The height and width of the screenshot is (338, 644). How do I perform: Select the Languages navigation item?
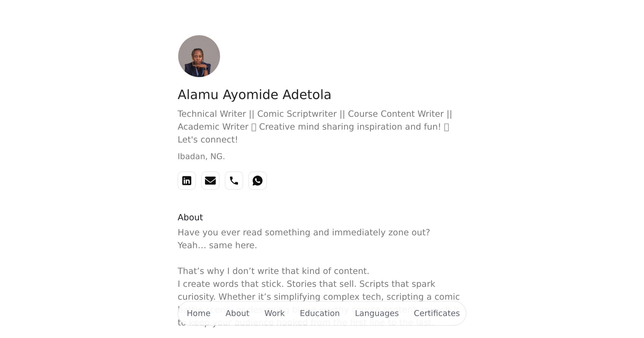(x=377, y=313)
